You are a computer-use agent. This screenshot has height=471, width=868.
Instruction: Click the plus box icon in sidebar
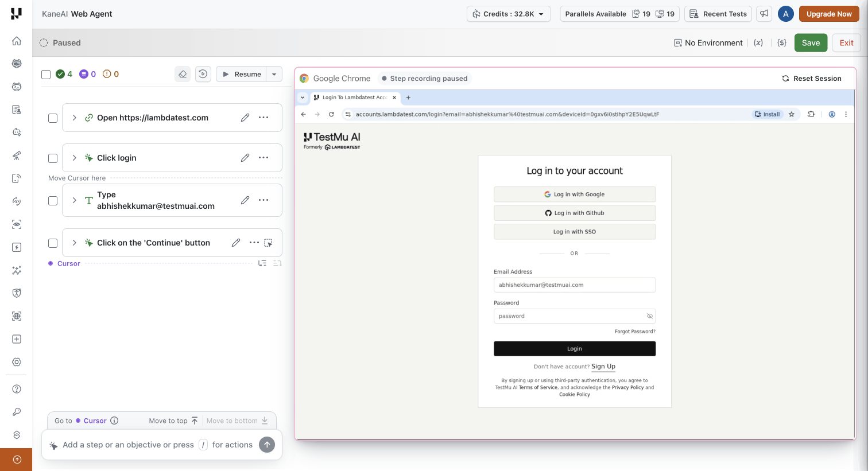click(17, 339)
